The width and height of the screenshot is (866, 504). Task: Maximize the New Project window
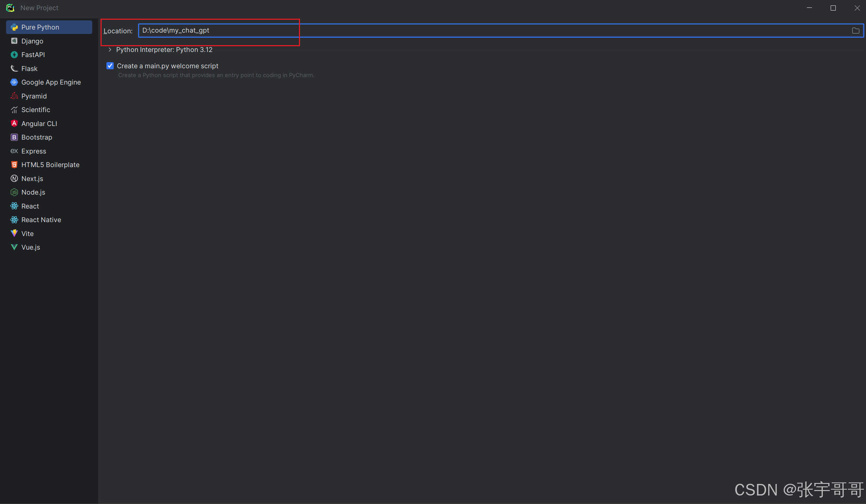[833, 8]
